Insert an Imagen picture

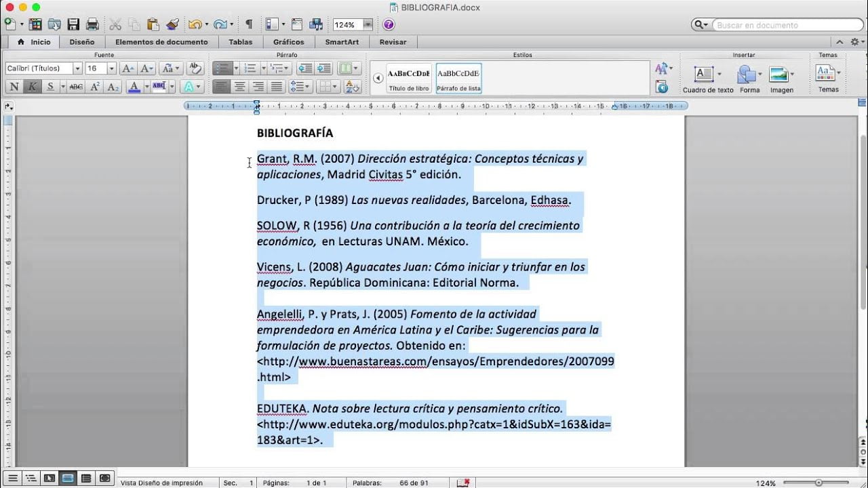(781, 79)
